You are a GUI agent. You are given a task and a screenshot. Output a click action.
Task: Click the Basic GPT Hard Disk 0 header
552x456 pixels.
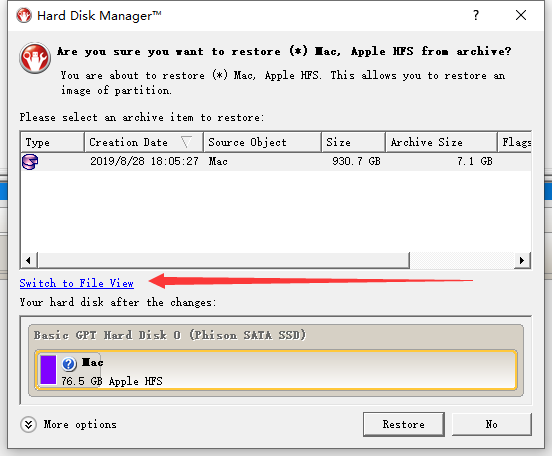(x=170, y=335)
